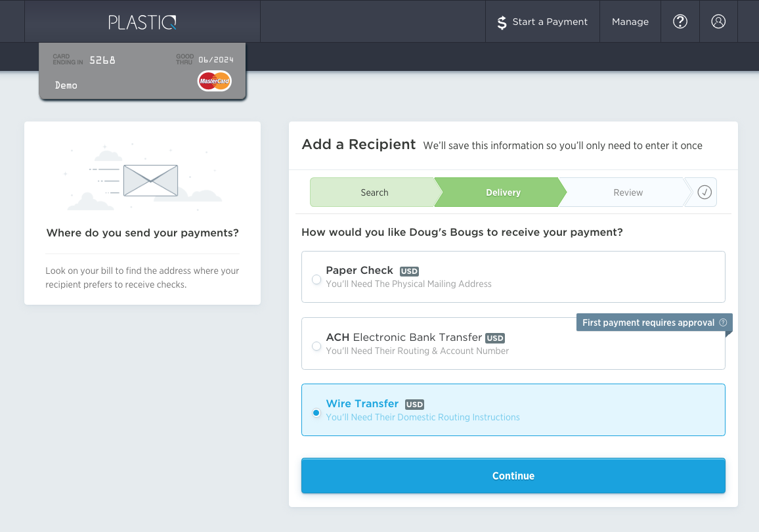Click 'You'll Need The Physical Mailing Address' text
The height and width of the screenshot is (532, 759).
[x=408, y=284]
